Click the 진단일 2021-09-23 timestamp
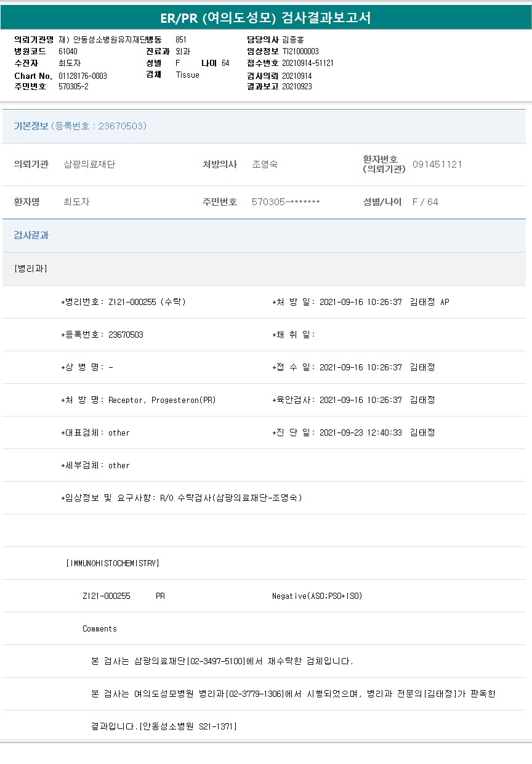 (360, 433)
